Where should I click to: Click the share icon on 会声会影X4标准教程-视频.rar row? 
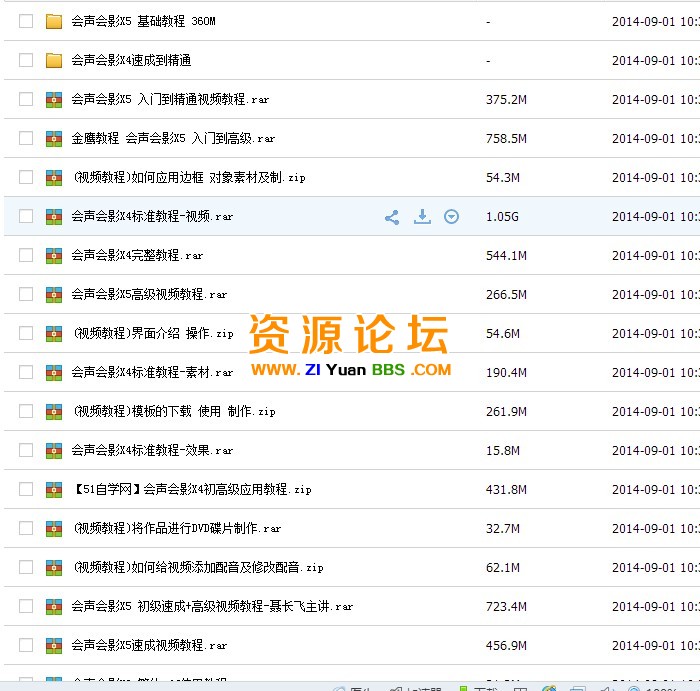pyautogui.click(x=392, y=217)
